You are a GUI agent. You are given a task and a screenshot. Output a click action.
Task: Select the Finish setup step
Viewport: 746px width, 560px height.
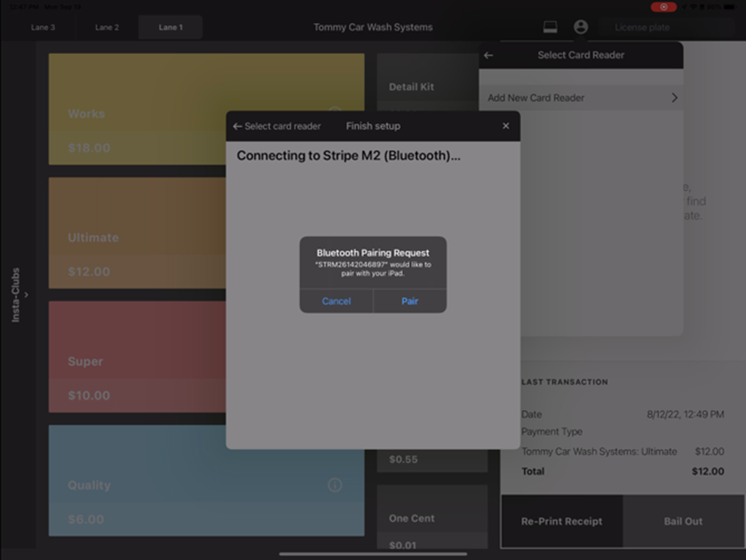tap(373, 126)
